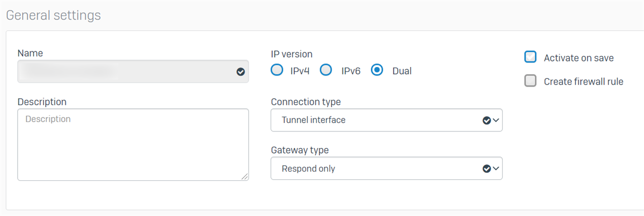Click the validation checkmark in Name field

[x=240, y=72]
